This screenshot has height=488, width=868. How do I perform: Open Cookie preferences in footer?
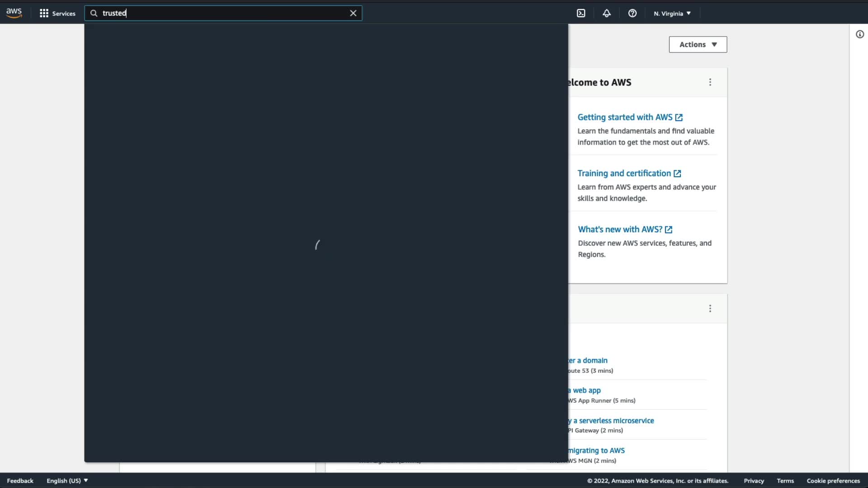click(833, 481)
